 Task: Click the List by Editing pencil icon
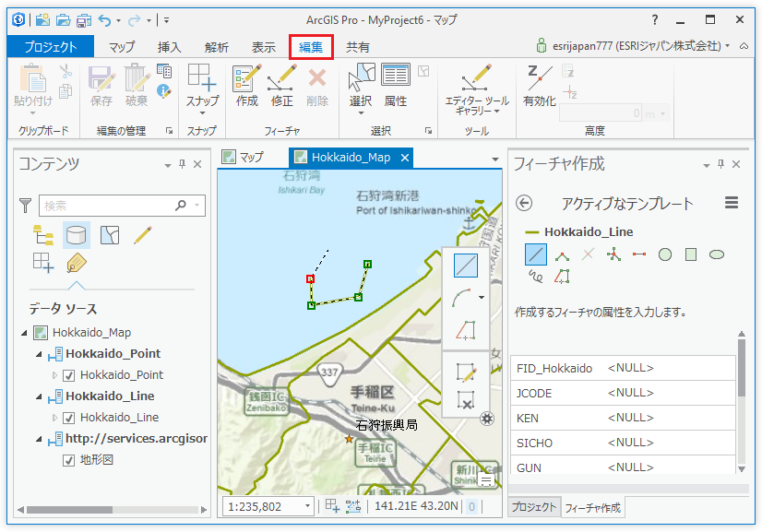(x=143, y=236)
